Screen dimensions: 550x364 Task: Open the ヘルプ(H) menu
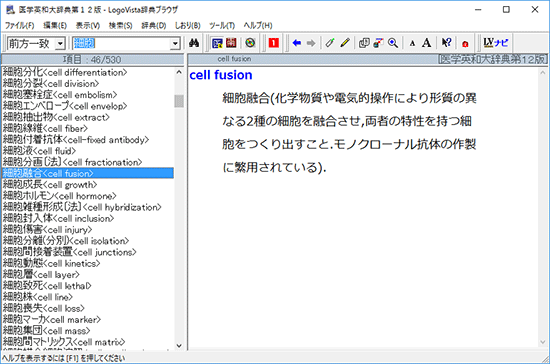pyautogui.click(x=258, y=26)
